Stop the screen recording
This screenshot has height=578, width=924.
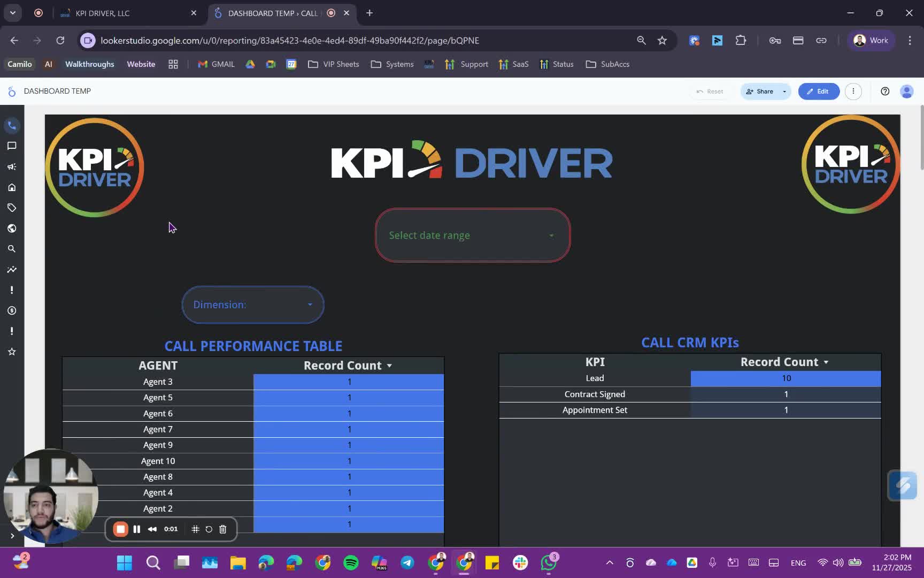120,529
